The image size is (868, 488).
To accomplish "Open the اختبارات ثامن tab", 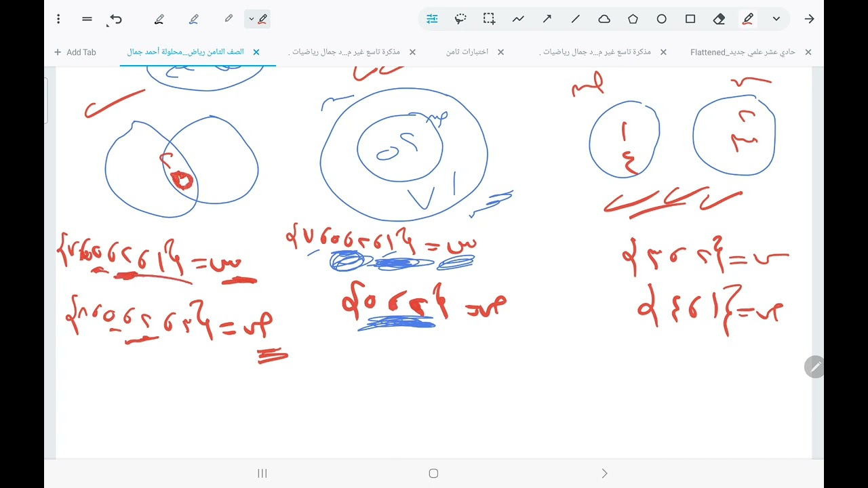I will pos(467,52).
